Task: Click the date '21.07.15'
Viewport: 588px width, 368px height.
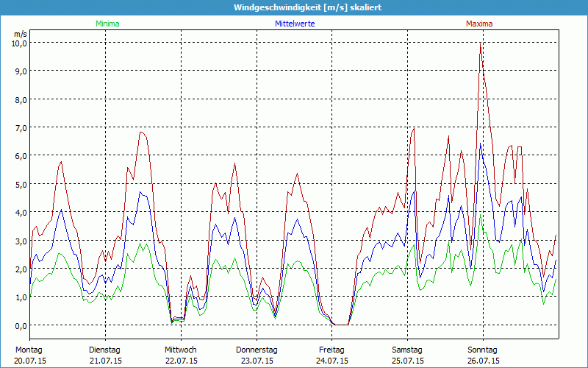Action: click(106, 361)
